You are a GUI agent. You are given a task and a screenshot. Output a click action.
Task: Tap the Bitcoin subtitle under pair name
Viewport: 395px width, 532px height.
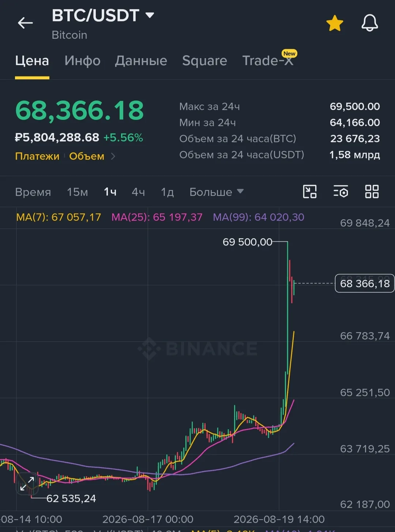pyautogui.click(x=69, y=35)
